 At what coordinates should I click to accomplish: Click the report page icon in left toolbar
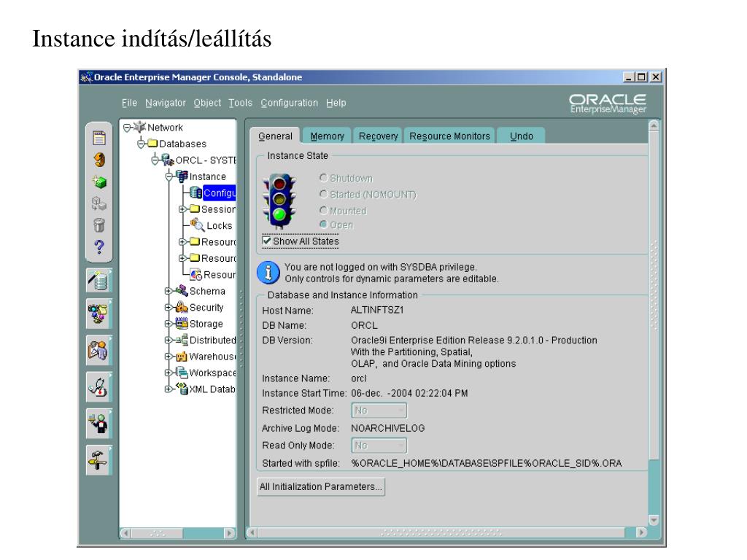click(99, 138)
